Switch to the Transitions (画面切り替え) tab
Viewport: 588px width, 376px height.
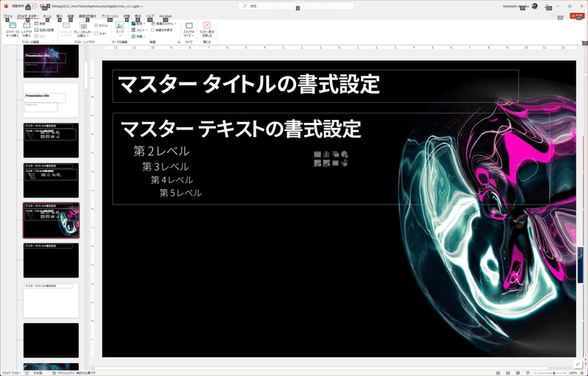(x=87, y=16)
